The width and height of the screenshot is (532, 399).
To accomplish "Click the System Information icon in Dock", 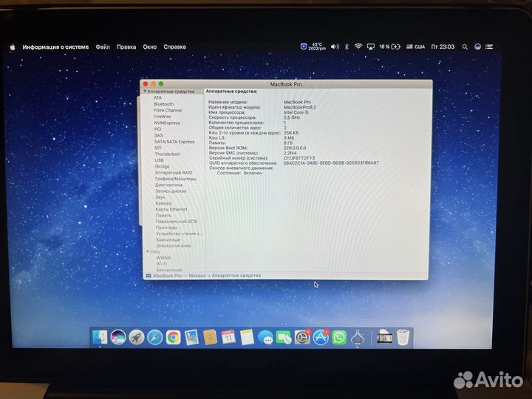I will point(358,338).
